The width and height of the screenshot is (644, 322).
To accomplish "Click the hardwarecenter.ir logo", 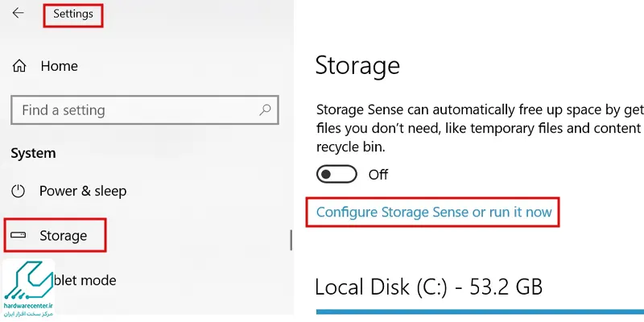I will (x=28, y=289).
